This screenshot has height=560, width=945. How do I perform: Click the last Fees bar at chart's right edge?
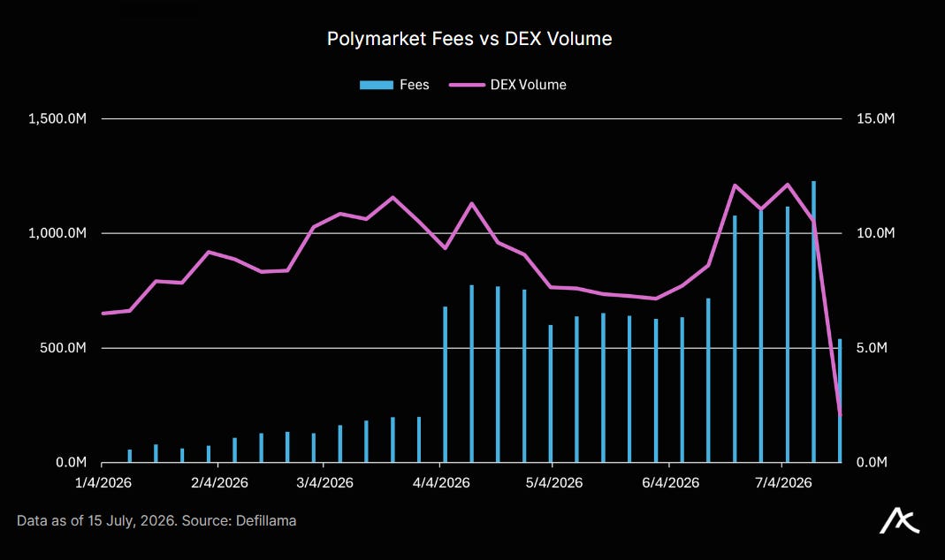(x=840, y=400)
